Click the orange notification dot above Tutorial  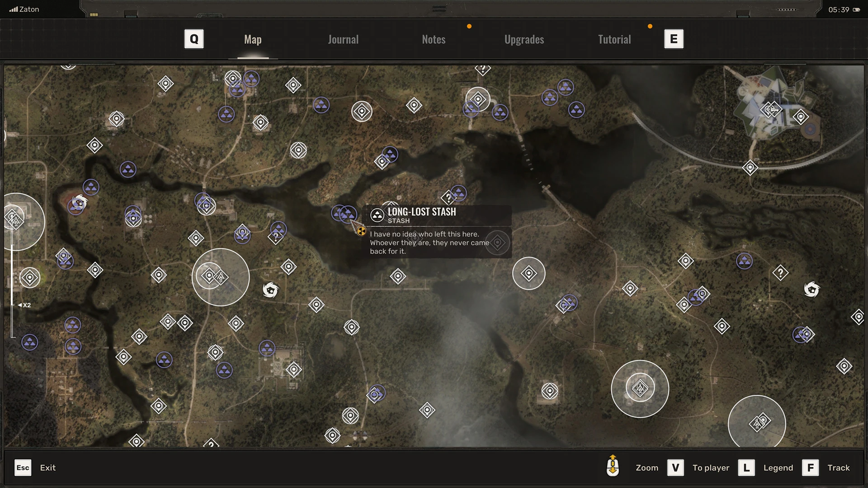click(650, 26)
